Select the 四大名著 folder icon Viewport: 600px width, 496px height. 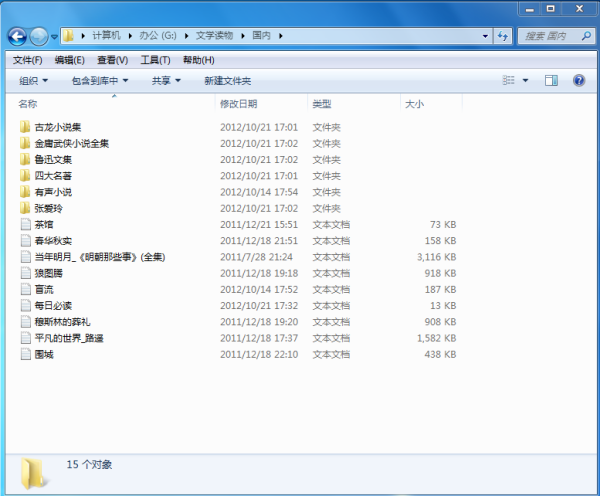[x=25, y=176]
